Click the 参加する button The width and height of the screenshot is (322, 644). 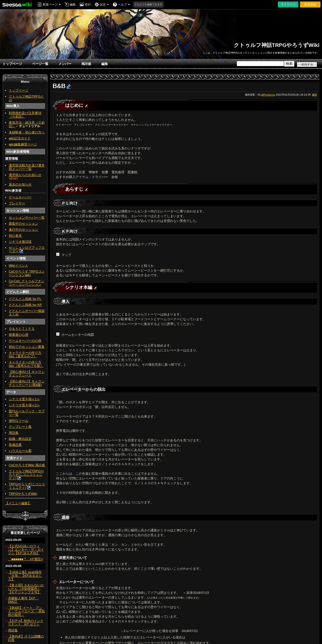(x=307, y=64)
